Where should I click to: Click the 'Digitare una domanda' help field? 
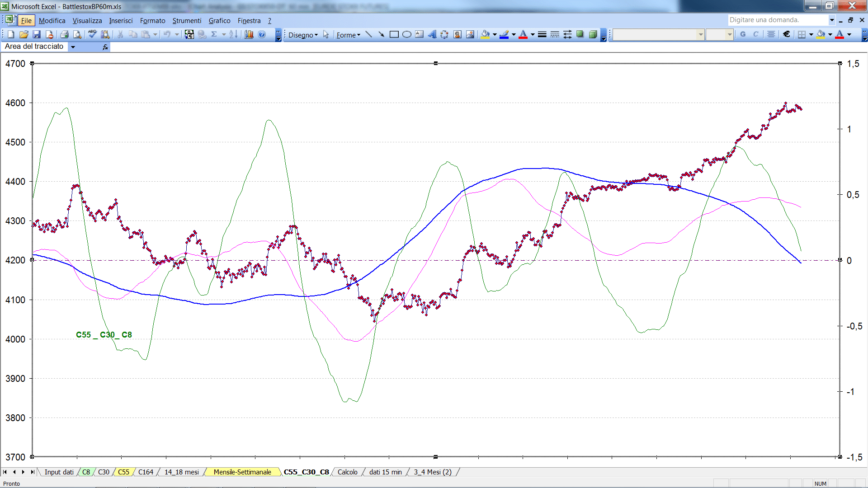(x=778, y=20)
